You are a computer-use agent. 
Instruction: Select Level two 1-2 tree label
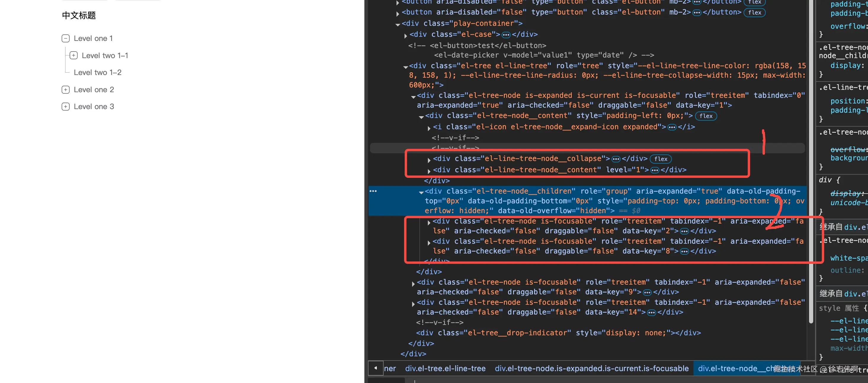tap(97, 73)
